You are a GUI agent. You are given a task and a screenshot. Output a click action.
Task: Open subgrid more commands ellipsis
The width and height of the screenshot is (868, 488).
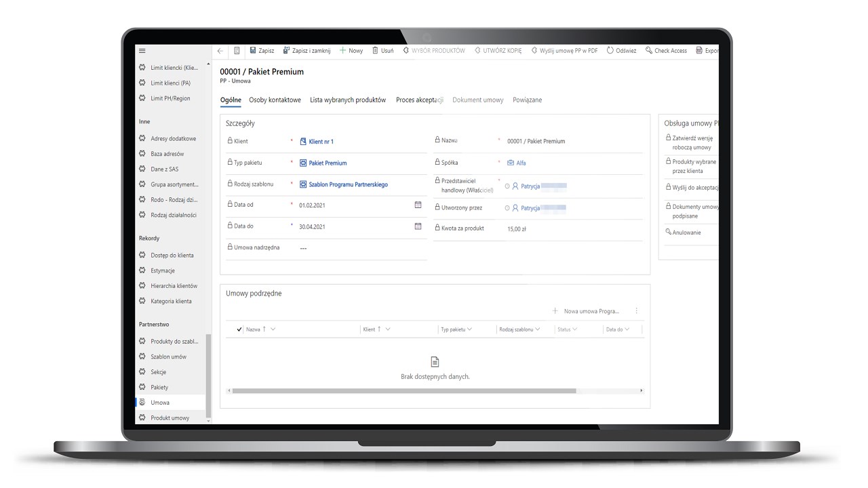(x=636, y=311)
